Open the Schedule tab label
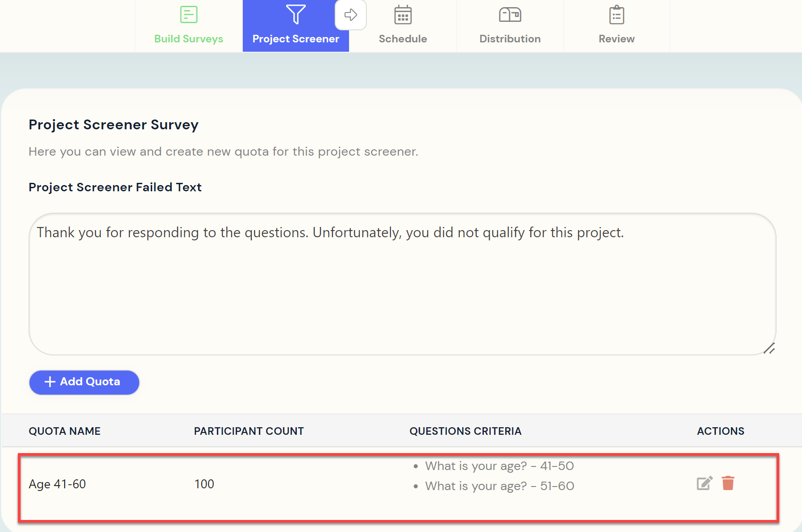Screen dimensions: 802x532 (403, 39)
